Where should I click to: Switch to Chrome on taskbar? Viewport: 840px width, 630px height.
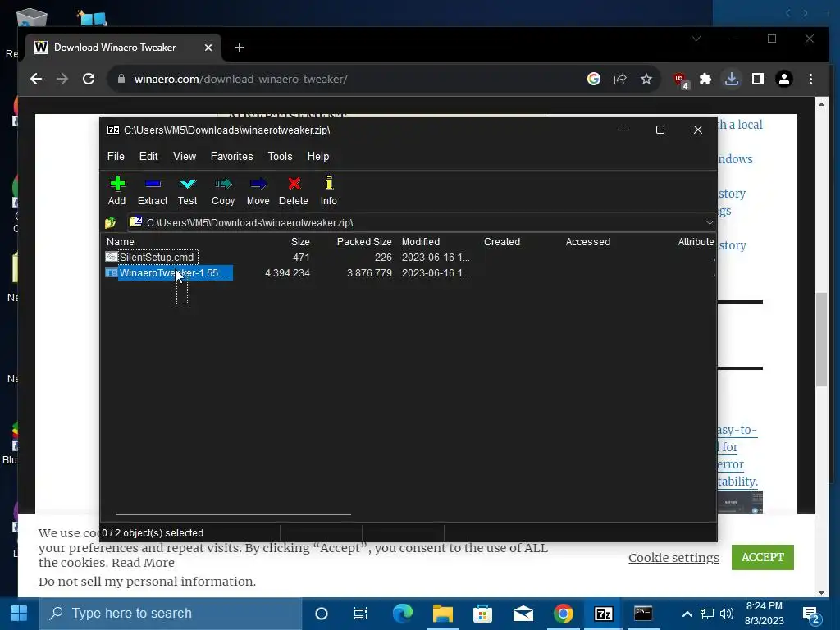point(563,614)
